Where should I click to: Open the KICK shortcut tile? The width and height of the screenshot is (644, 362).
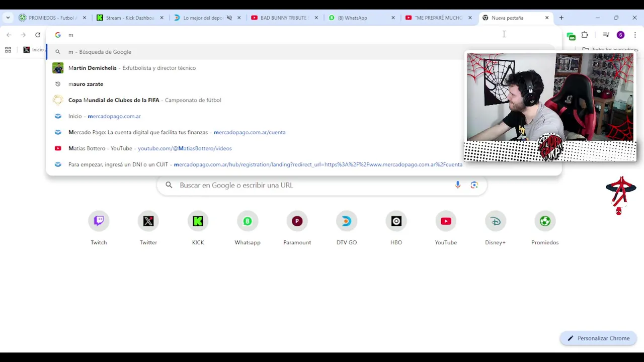tap(198, 229)
